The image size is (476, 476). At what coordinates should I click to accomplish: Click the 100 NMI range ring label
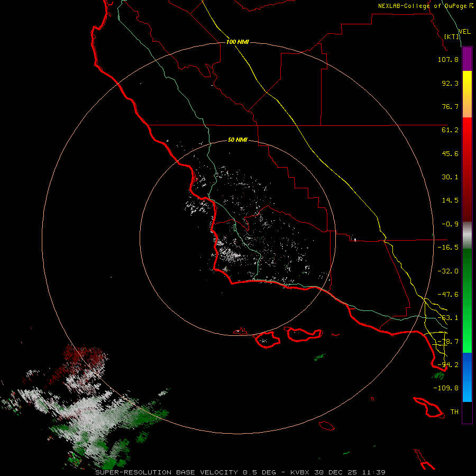(x=237, y=42)
